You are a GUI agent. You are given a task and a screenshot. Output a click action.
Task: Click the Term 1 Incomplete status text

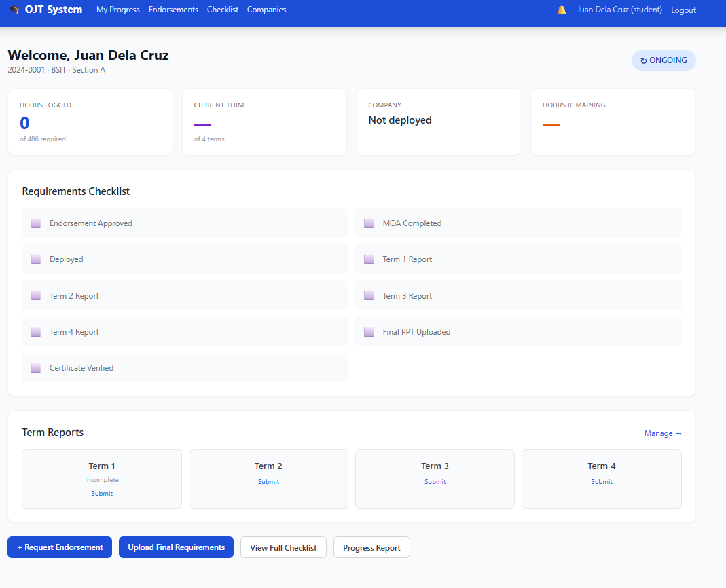point(102,480)
